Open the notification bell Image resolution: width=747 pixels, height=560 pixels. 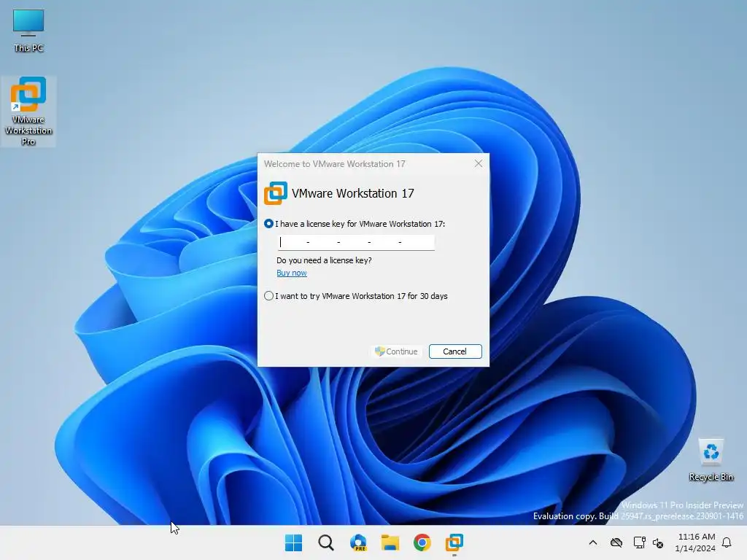[727, 542]
